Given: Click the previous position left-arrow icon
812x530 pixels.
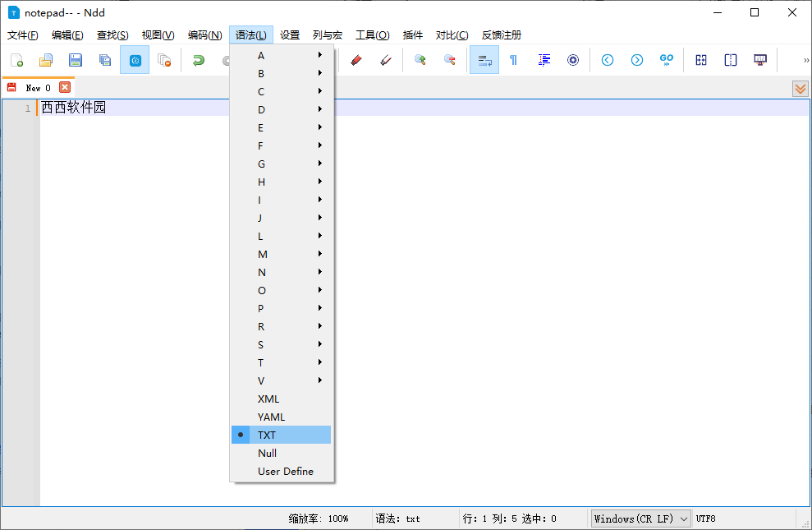Looking at the screenshot, I should [608, 60].
